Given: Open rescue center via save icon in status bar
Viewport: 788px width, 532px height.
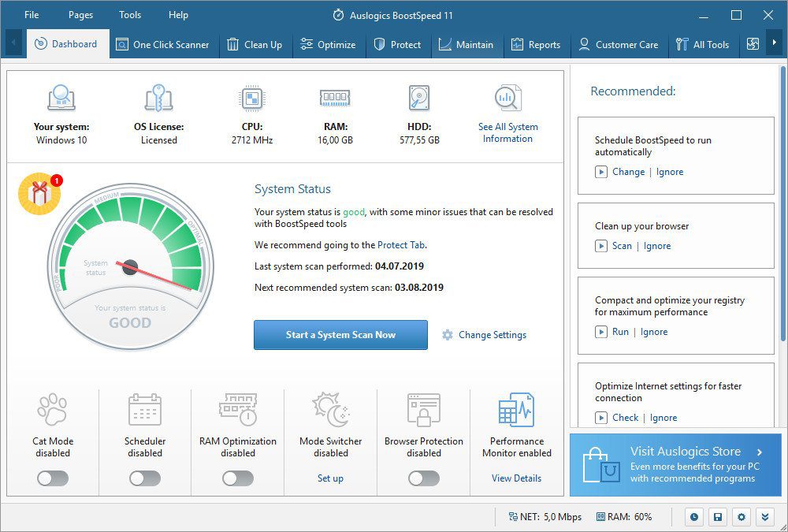Looking at the screenshot, I should pyautogui.click(x=716, y=516).
